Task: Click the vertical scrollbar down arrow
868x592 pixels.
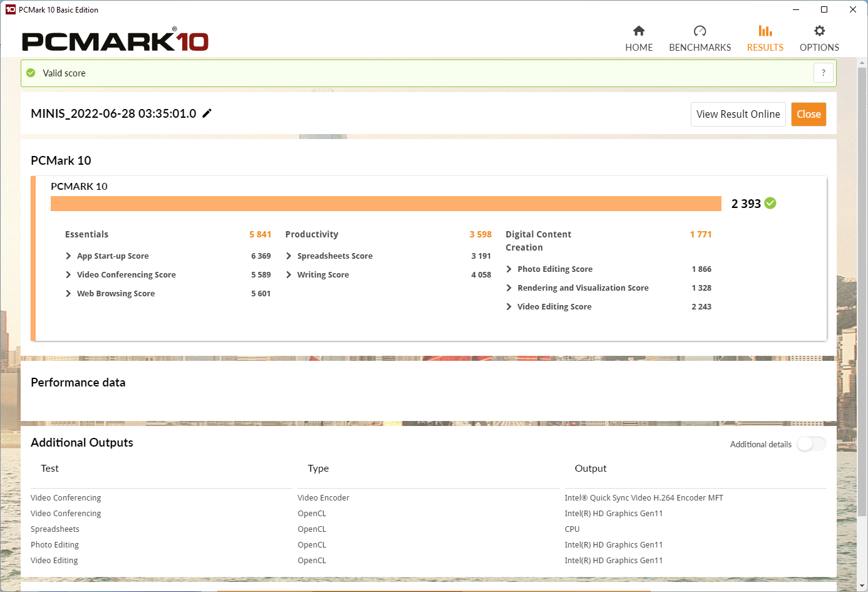Action: point(862,586)
